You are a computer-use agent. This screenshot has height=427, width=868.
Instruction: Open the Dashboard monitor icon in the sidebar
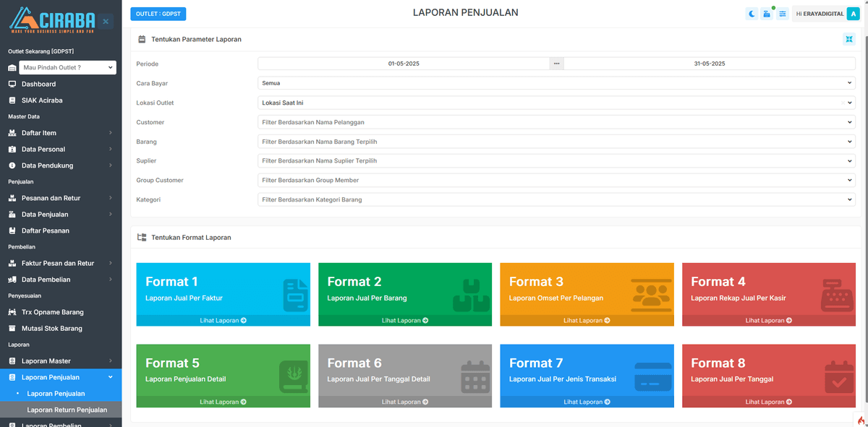tap(12, 84)
